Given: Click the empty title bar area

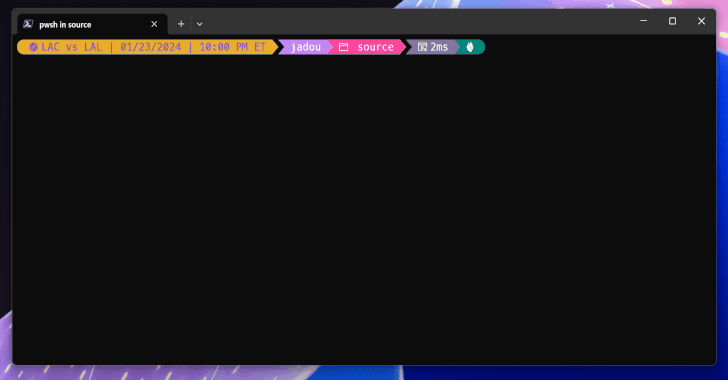Looking at the screenshot, I should (418, 21).
